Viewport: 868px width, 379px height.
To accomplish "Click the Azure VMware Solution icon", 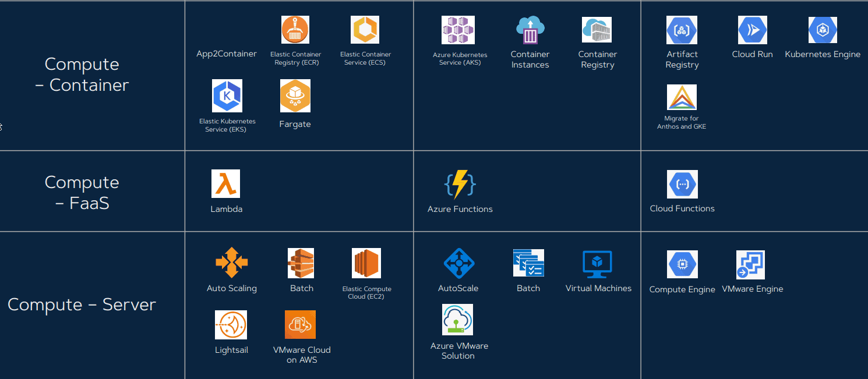I will [458, 319].
